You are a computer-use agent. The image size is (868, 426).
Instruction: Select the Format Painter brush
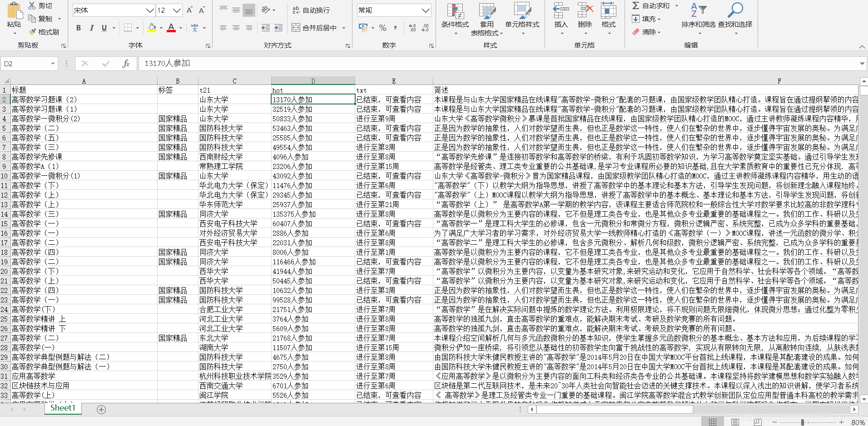32,32
